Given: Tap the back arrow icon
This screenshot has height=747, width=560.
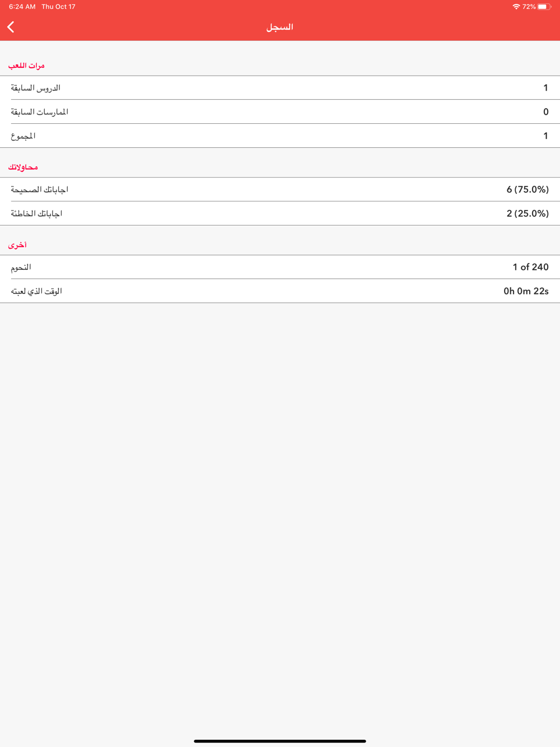Looking at the screenshot, I should tap(11, 27).
